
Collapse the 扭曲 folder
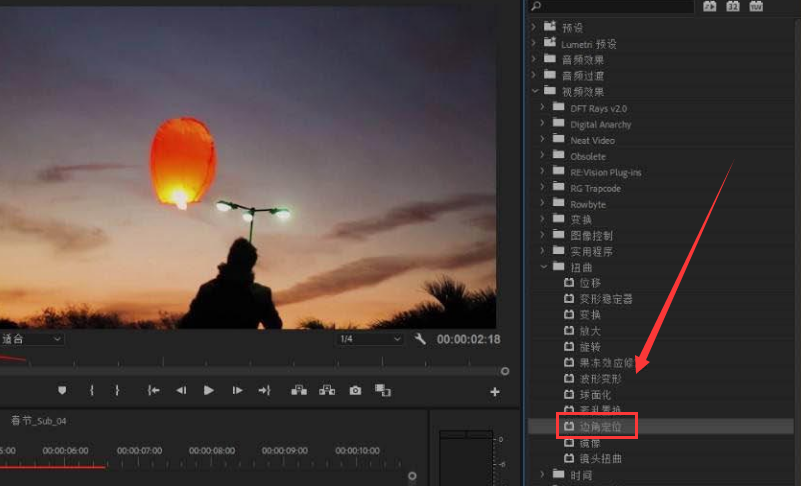click(x=544, y=267)
